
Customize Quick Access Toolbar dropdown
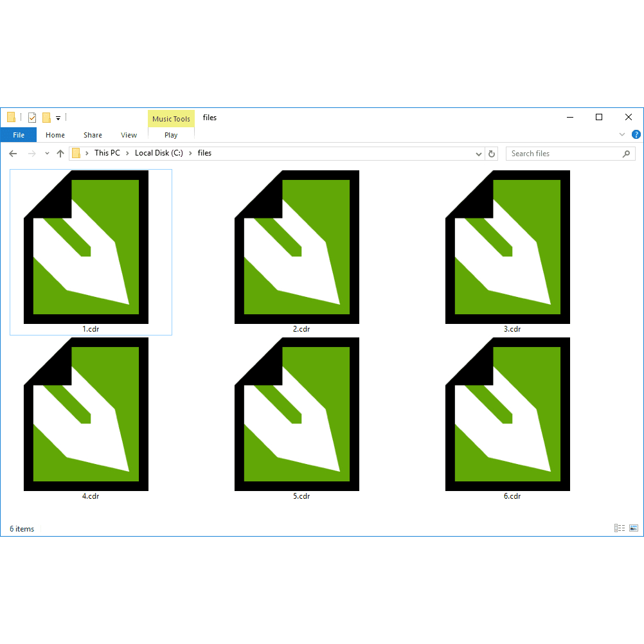[58, 118]
